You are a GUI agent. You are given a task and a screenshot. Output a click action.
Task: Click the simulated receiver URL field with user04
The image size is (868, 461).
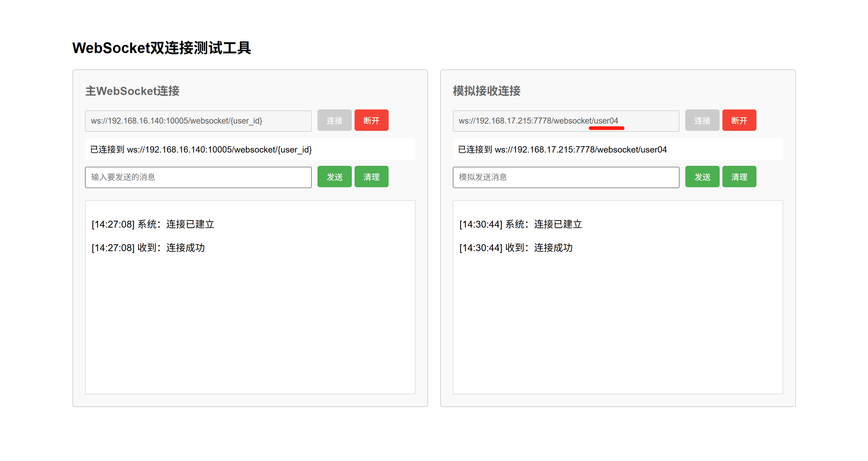point(566,121)
